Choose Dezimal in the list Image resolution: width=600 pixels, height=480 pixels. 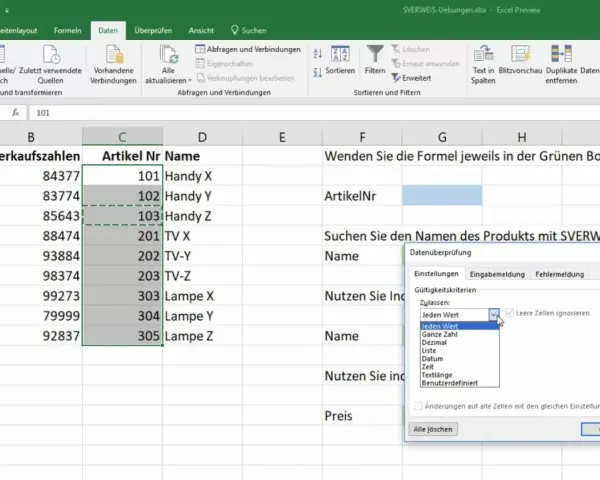click(460, 342)
